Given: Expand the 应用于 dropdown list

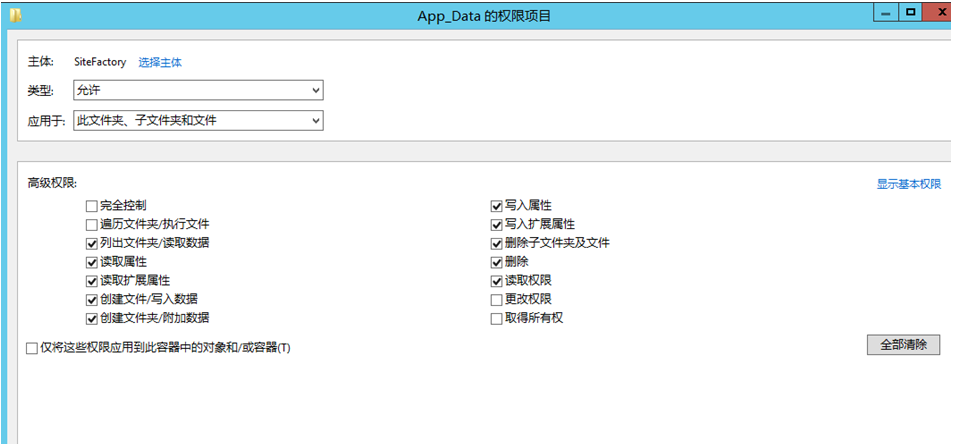Looking at the screenshot, I should (198, 121).
